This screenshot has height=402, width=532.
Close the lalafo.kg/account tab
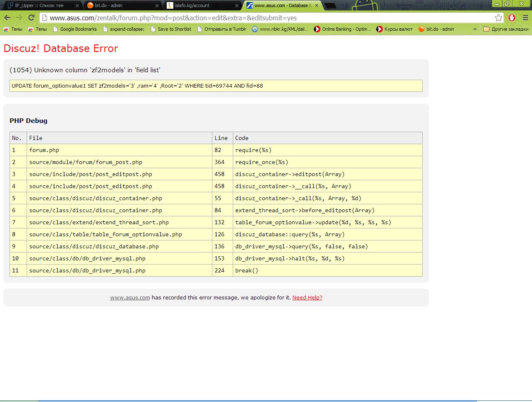tap(236, 6)
